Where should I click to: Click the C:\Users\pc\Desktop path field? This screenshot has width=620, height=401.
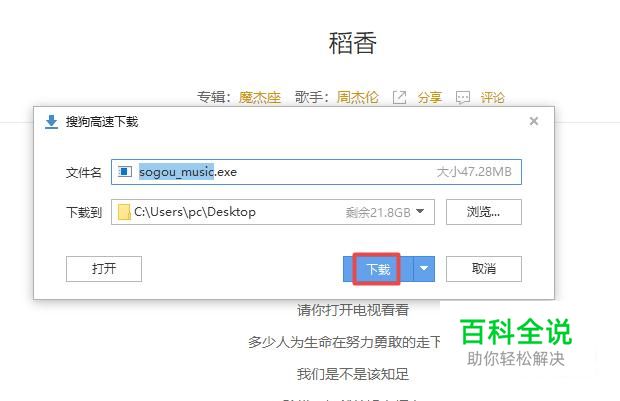[x=272, y=212]
